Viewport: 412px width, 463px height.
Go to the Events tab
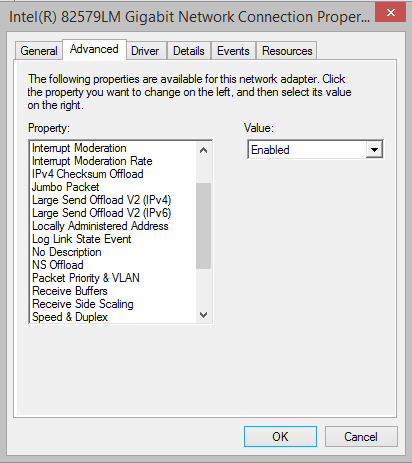click(x=233, y=51)
